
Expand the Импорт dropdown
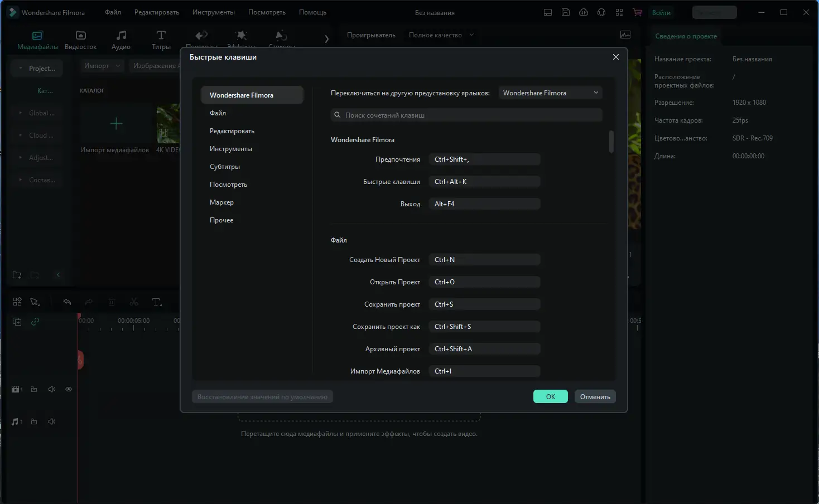click(x=103, y=66)
